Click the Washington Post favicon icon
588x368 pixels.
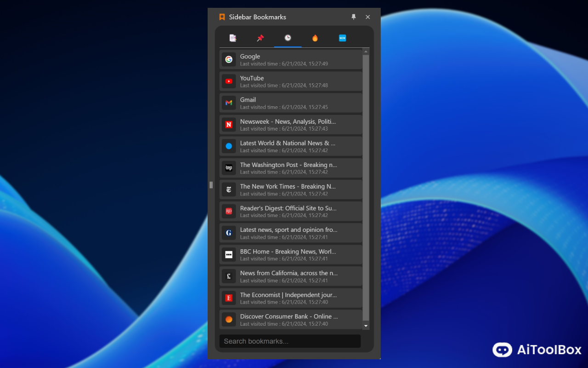pos(229,168)
